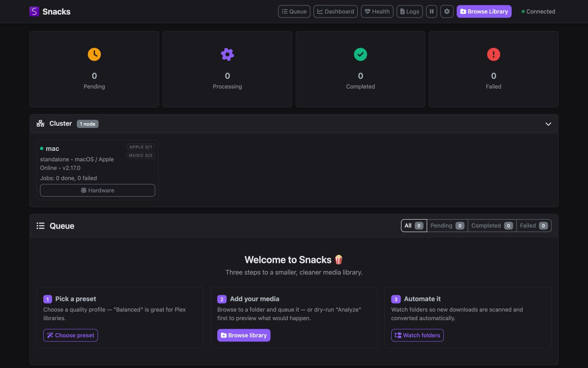Viewport: 588px width, 368px height.
Task: Click the Queue list icon in section heading
Action: tap(40, 226)
